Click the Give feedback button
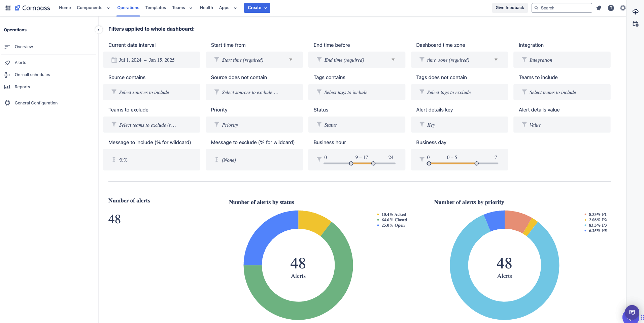 (510, 8)
